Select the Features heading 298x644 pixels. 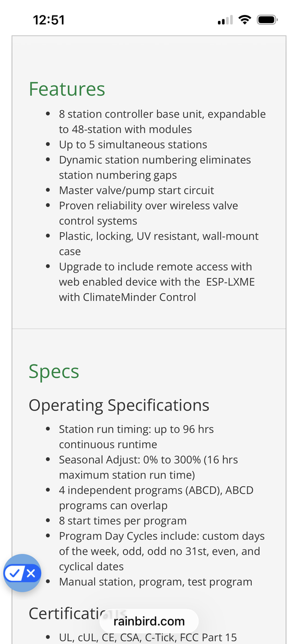tap(67, 89)
